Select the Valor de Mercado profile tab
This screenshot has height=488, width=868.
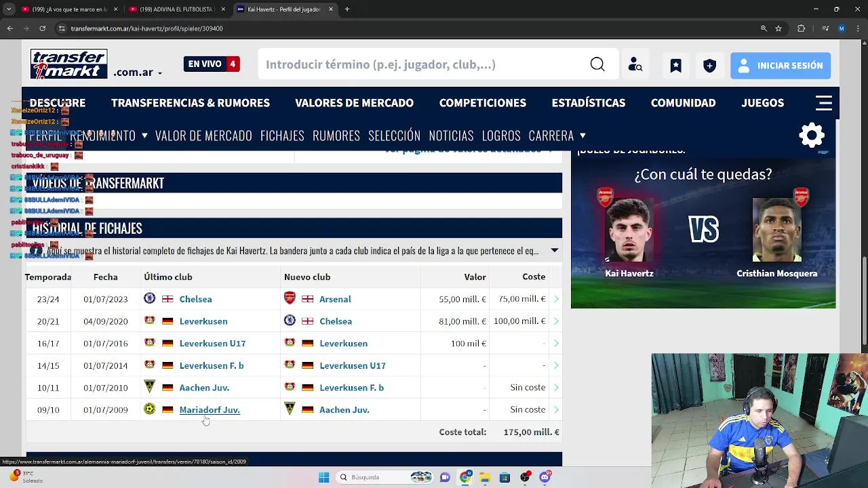click(203, 136)
